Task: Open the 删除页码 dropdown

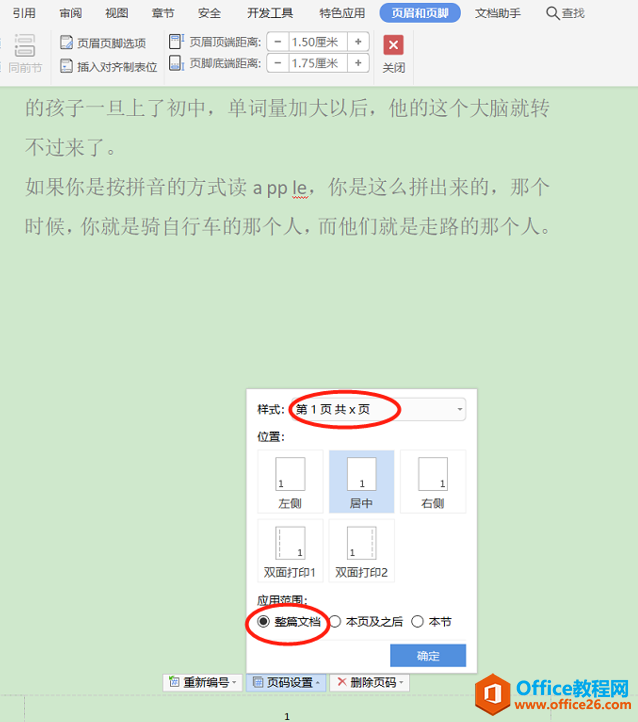Action: [x=370, y=682]
